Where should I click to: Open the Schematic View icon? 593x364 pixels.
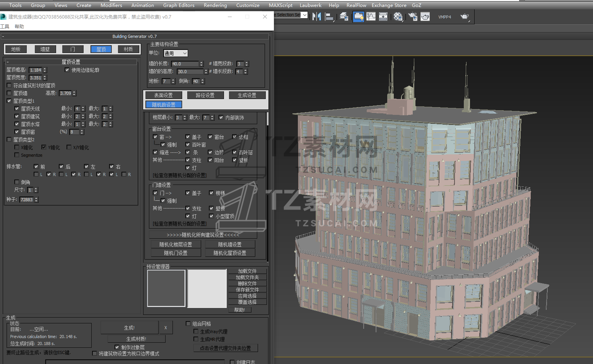click(383, 17)
